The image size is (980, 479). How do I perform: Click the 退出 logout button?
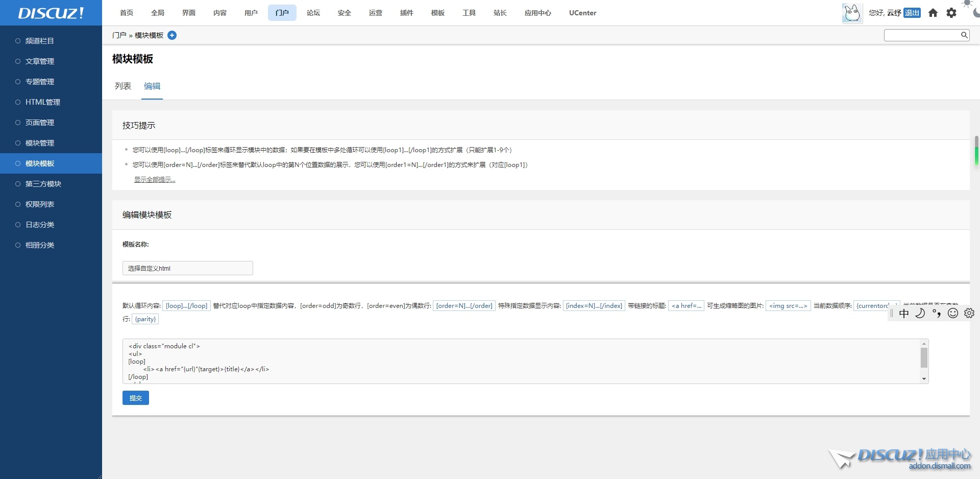pyautogui.click(x=912, y=13)
